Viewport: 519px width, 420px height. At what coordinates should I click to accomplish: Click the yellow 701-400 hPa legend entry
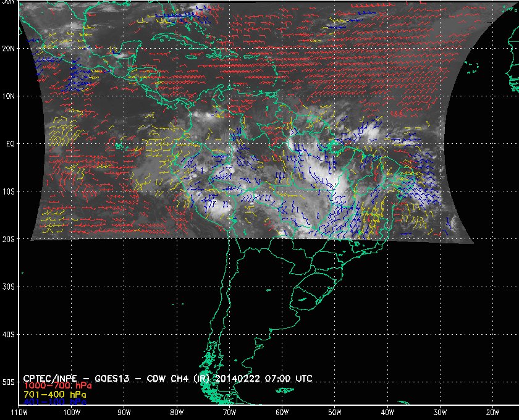(x=54, y=393)
